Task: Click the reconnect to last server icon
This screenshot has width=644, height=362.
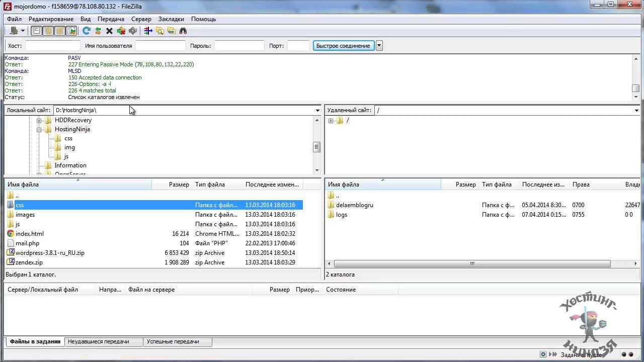Action: coord(133,31)
